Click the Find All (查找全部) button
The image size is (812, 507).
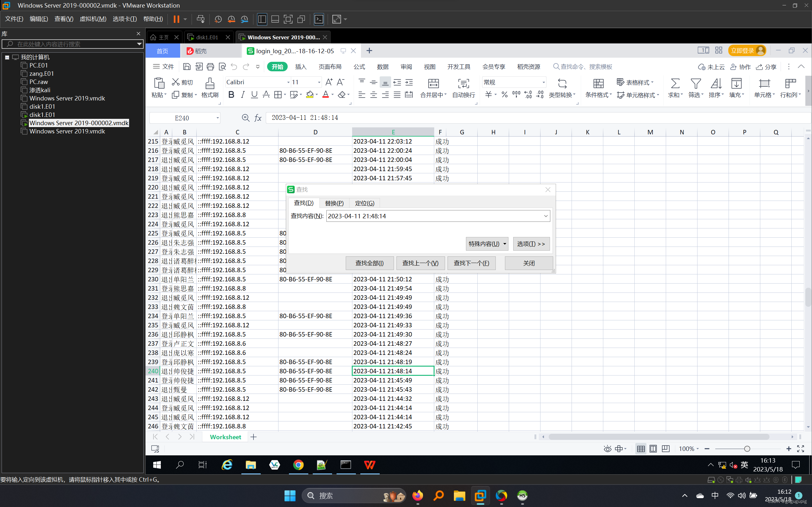pyautogui.click(x=370, y=263)
